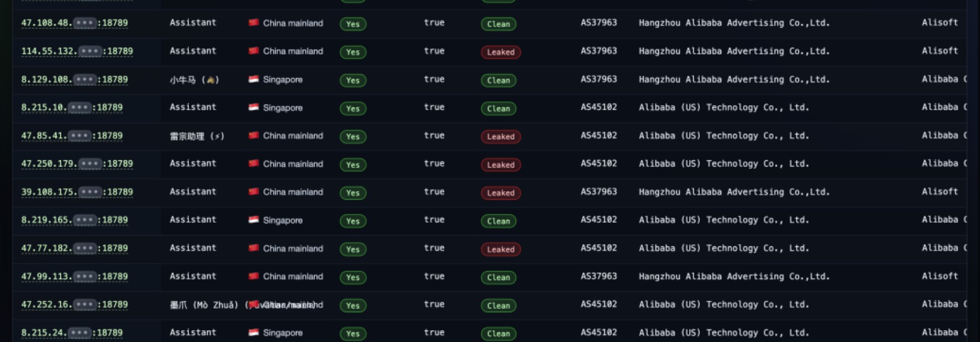
Task: Click the Singapore flag in the 8.215.10 row
Action: (254, 107)
